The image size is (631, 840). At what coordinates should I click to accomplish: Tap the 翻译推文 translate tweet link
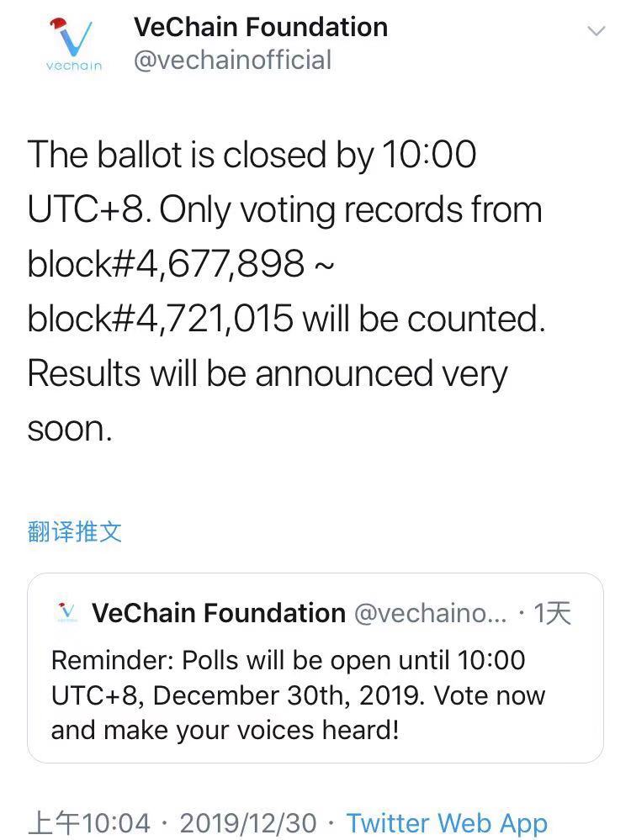click(x=75, y=531)
